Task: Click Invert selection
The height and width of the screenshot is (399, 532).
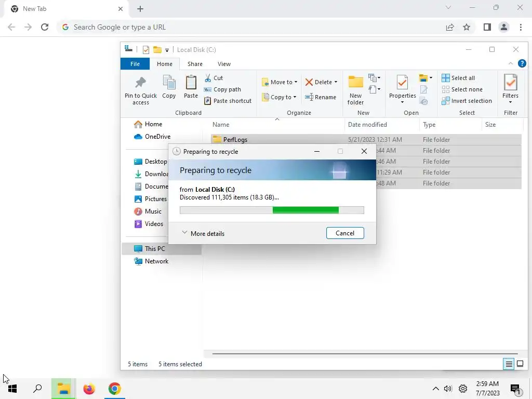Action: point(467,101)
